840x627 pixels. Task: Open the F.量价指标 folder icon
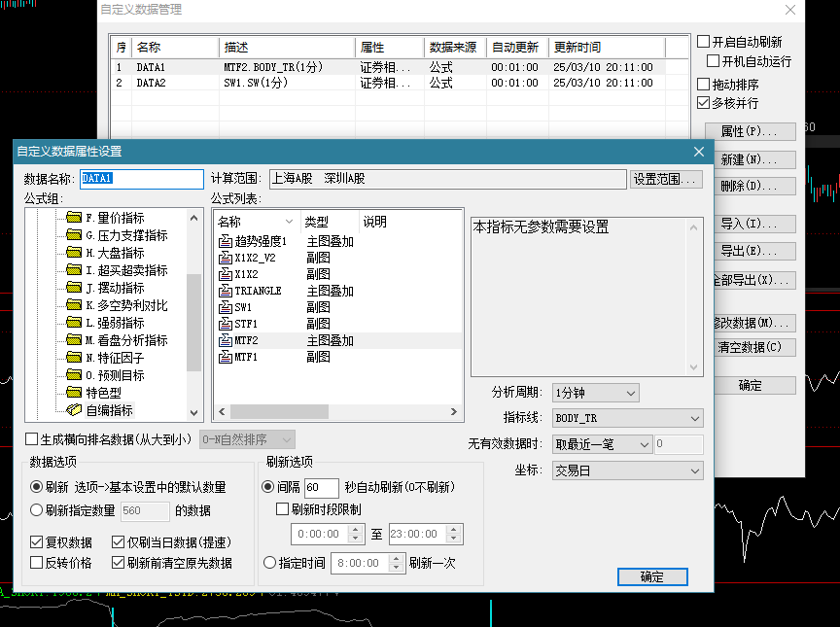click(74, 218)
